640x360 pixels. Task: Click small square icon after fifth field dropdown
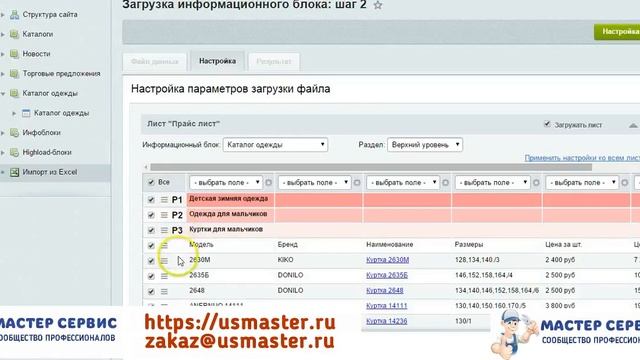(625, 182)
